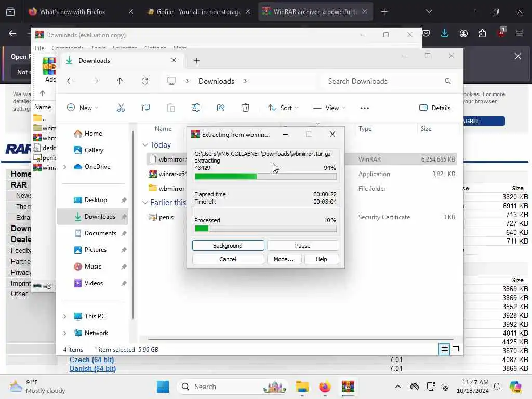Open new tab in Firefox

(384, 12)
